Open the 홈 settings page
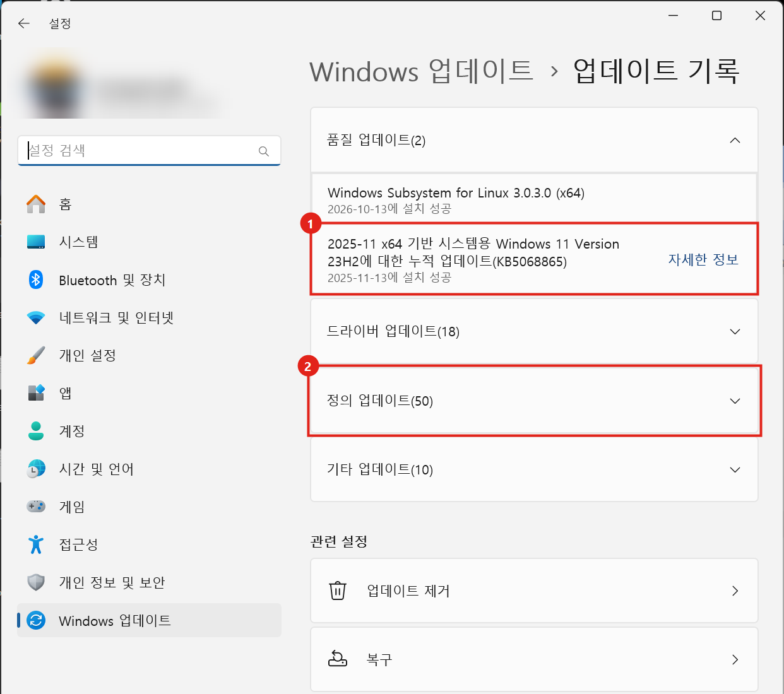 149,204
